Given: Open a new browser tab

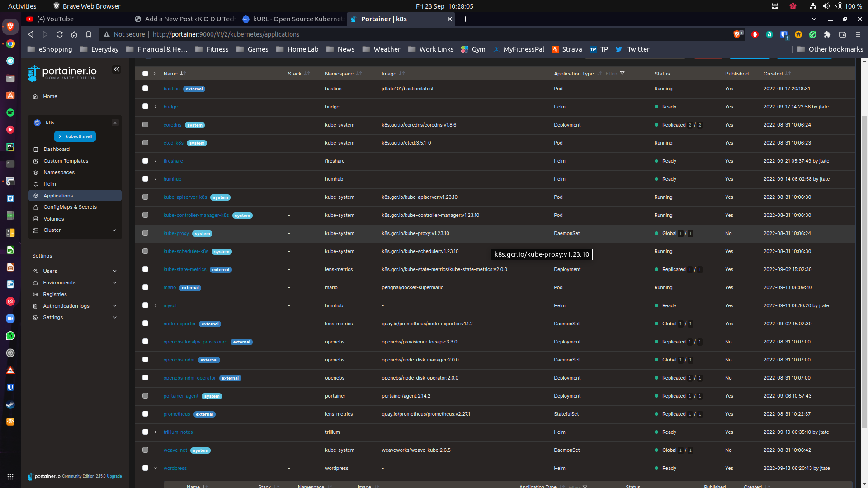Looking at the screenshot, I should pos(465,19).
